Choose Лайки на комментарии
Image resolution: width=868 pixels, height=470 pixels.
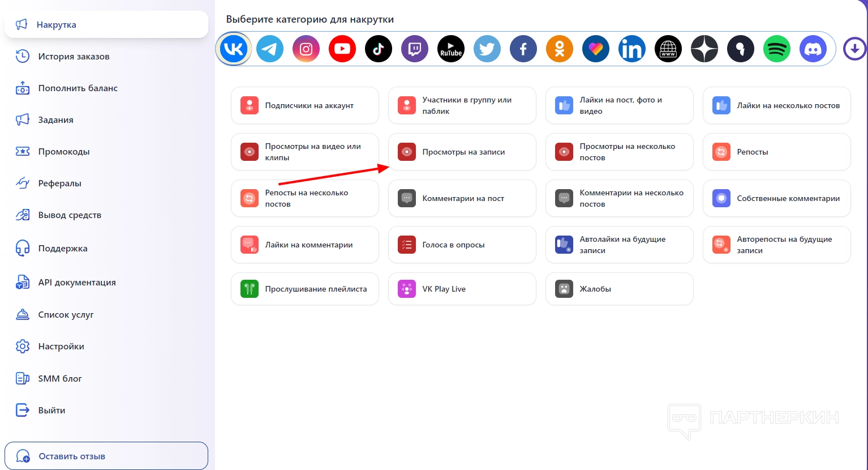(305, 245)
